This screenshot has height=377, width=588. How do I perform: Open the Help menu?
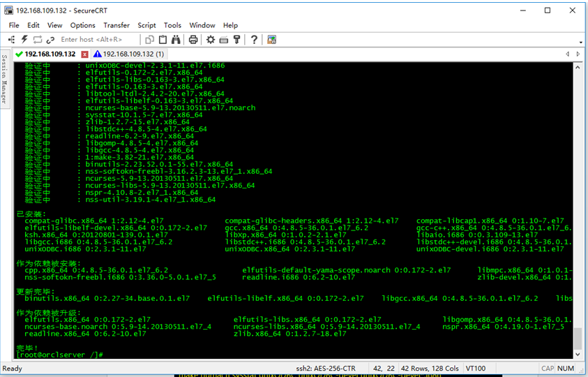tap(230, 25)
